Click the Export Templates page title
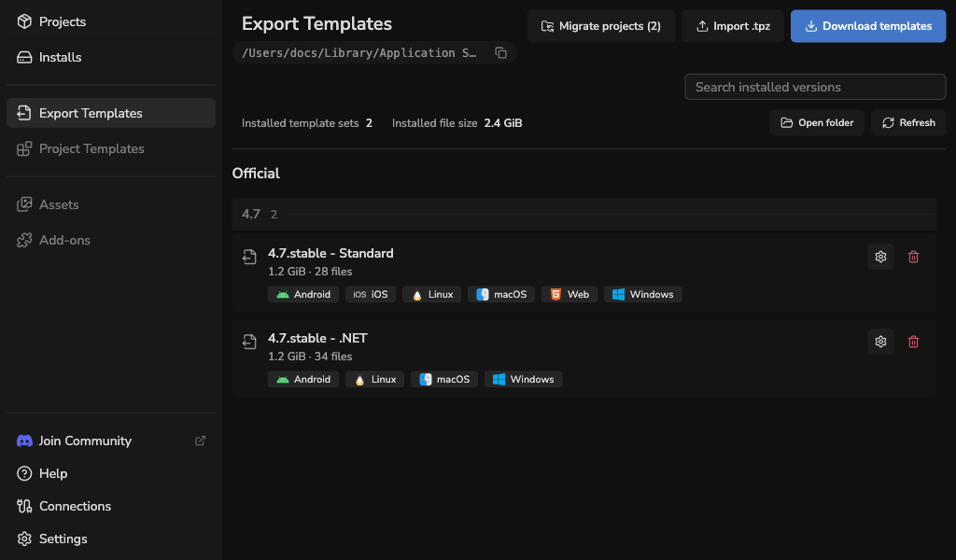The height and width of the screenshot is (560, 956). (316, 23)
